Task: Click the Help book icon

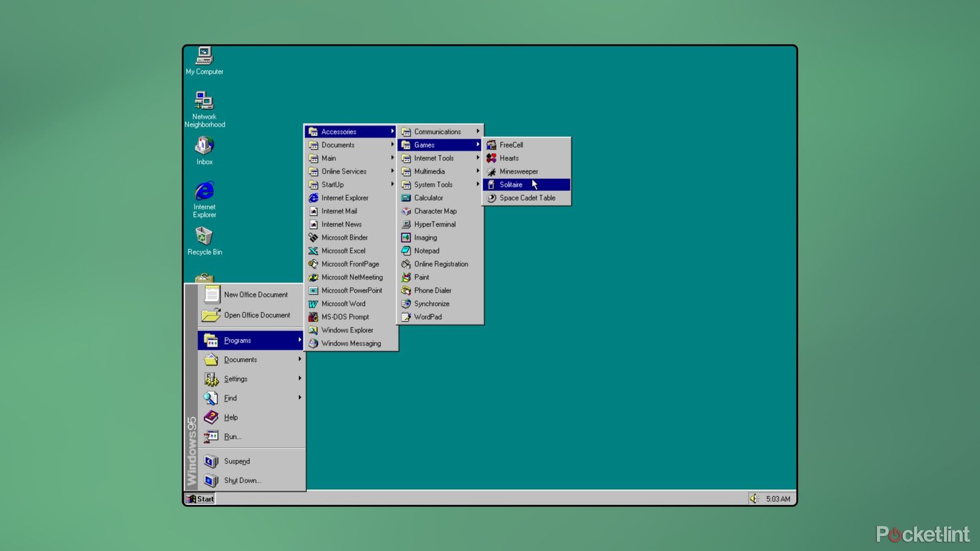Action: pos(211,418)
